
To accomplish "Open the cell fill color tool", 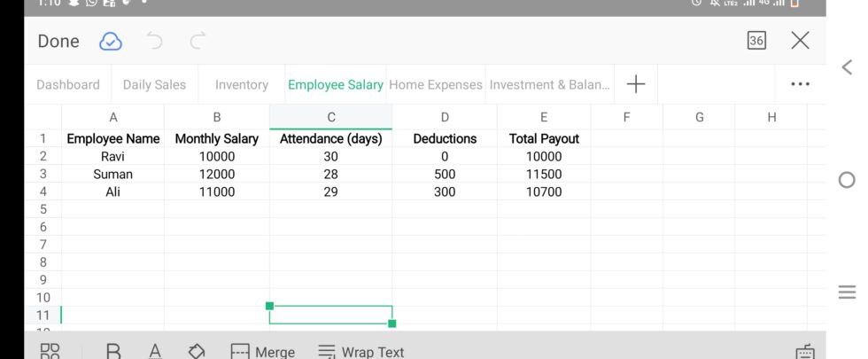I will 197,351.
